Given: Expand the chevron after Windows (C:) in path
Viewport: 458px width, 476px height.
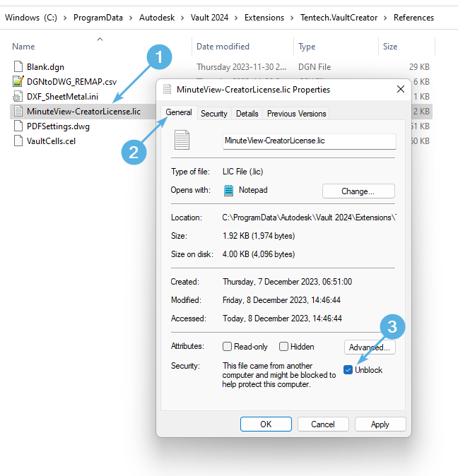Looking at the screenshot, I should click(x=65, y=18).
